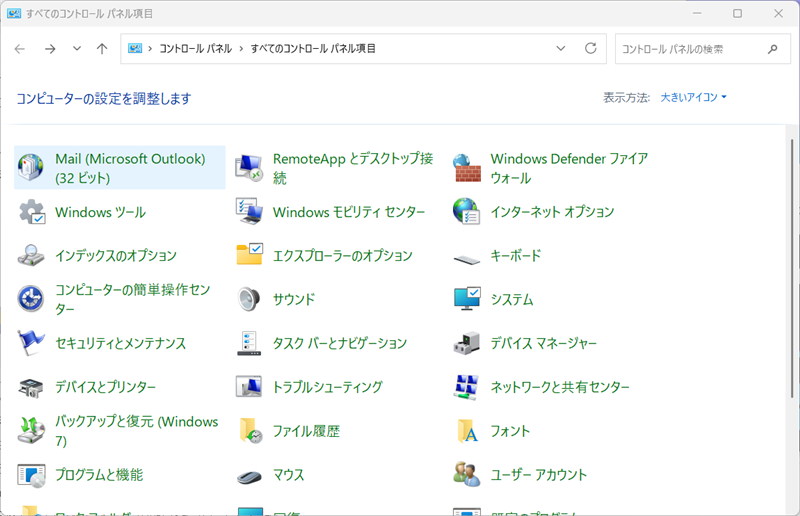This screenshot has width=800, height=516.
Task: Click the ユーザー アカウント link text
Action: (539, 475)
